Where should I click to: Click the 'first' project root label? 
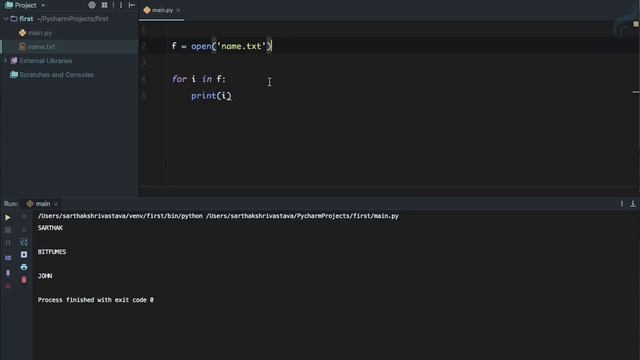pyautogui.click(x=26, y=19)
